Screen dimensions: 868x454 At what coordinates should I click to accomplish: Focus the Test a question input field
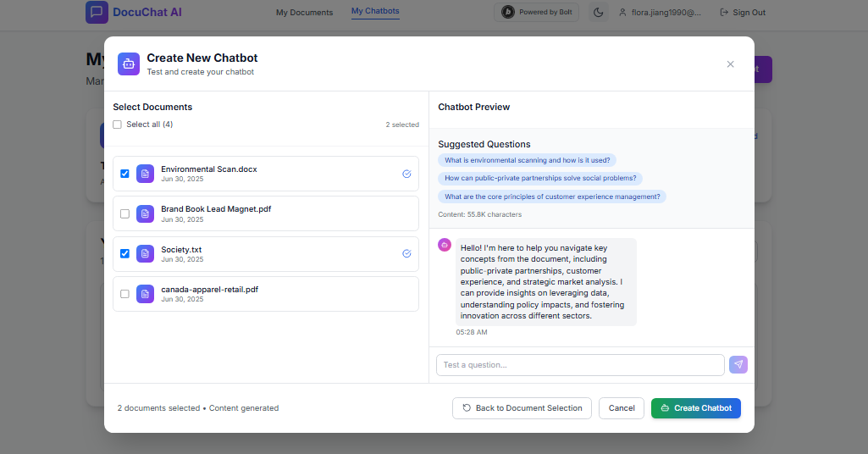[x=580, y=365]
